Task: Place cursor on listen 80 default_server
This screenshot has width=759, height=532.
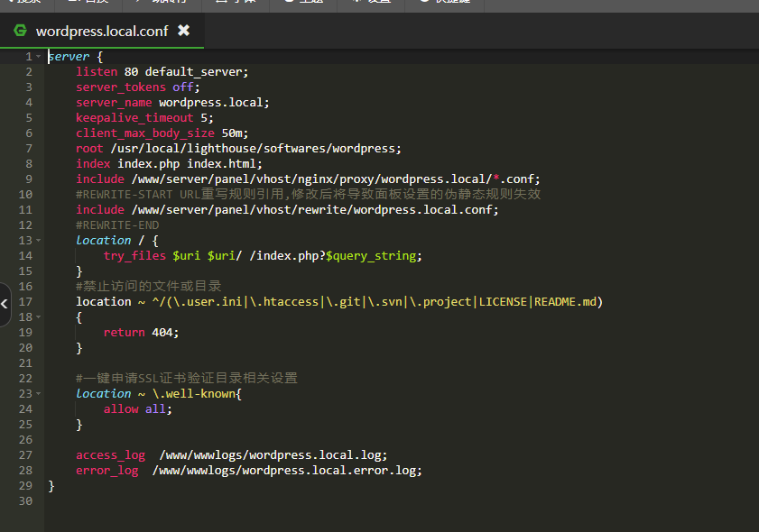Action: click(162, 72)
